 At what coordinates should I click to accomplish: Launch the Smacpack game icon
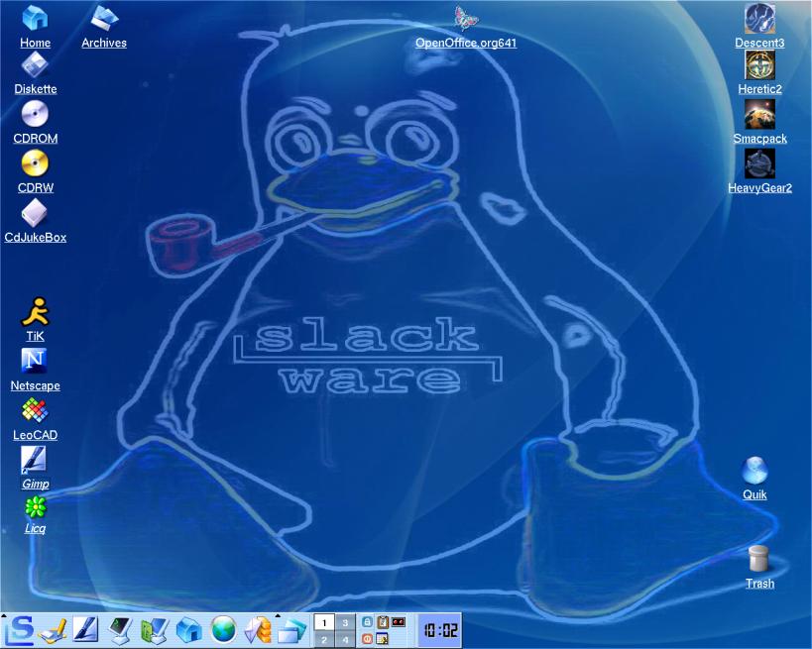tap(759, 114)
